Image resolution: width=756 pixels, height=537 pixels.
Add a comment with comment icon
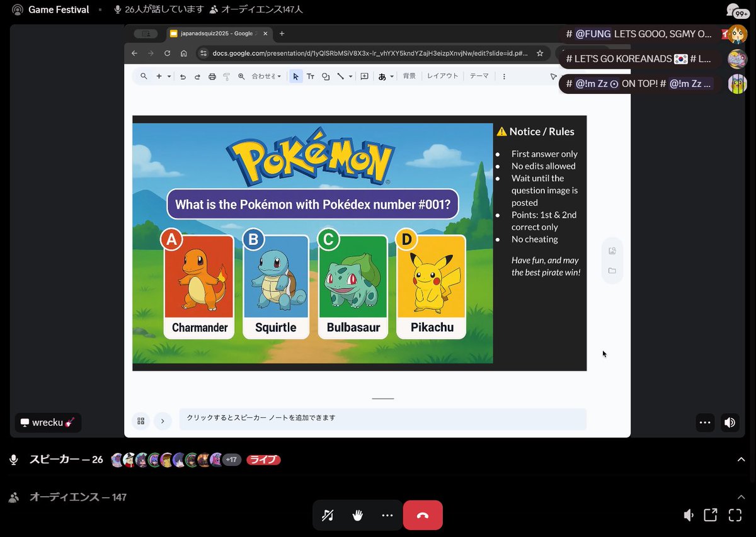click(364, 76)
